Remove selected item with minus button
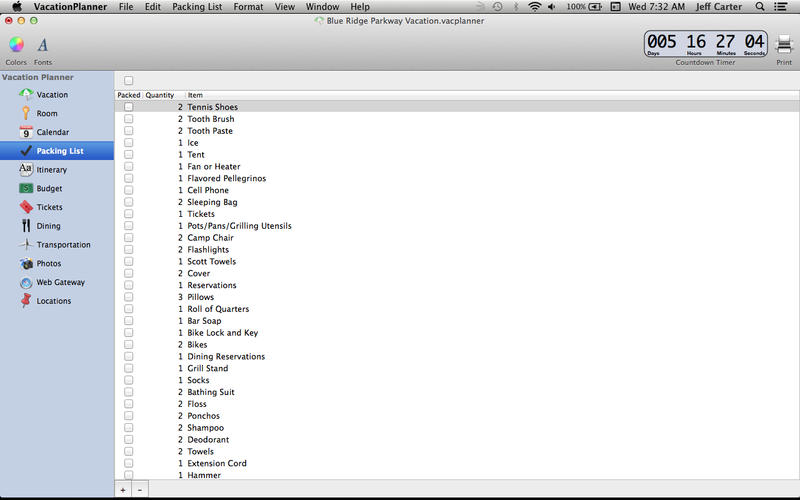Viewport: 800px width, 500px height. click(140, 490)
